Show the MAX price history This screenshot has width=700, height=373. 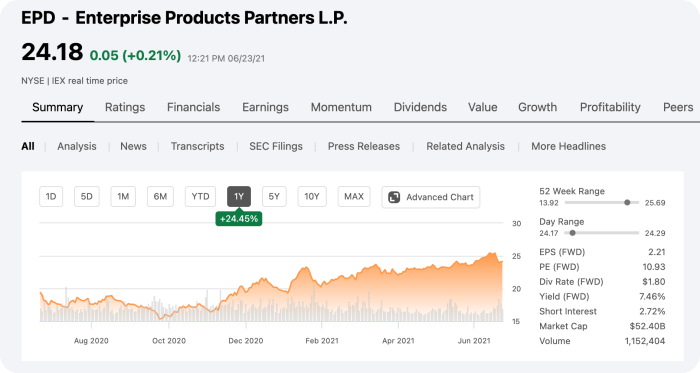[x=354, y=197]
